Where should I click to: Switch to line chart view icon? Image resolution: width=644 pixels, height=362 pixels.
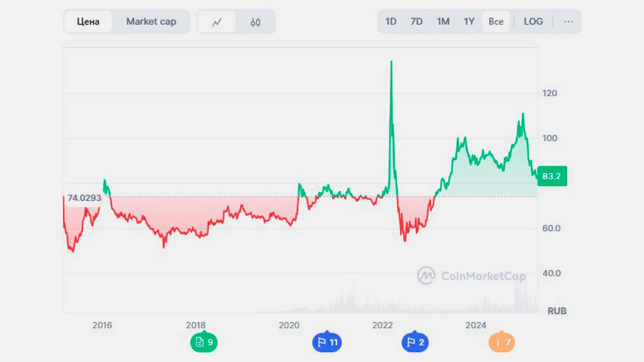(x=217, y=22)
